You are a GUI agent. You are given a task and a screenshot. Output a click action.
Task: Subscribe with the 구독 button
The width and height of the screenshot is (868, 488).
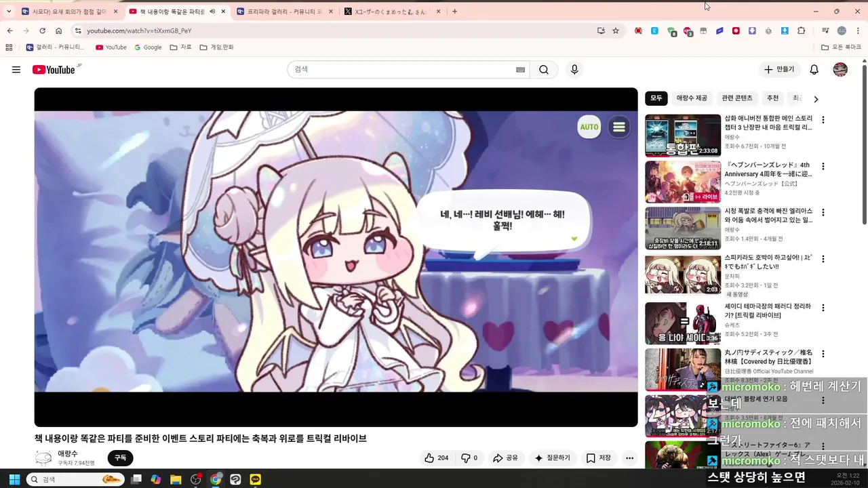click(120, 458)
